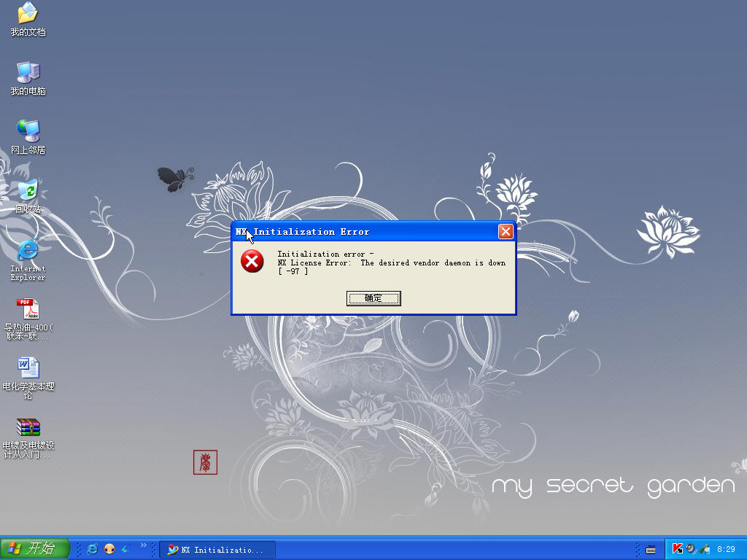This screenshot has height=560, width=747.
Task: Click the orange round Quick Launch icon
Action: click(x=109, y=549)
